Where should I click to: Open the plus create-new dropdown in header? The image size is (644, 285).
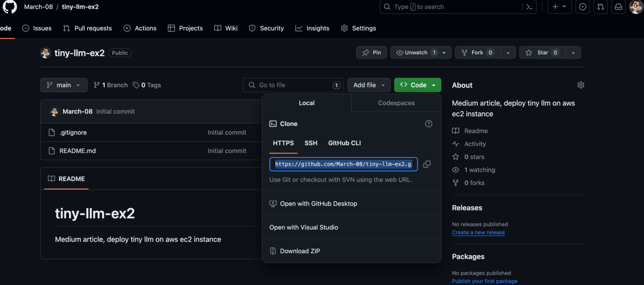click(560, 7)
